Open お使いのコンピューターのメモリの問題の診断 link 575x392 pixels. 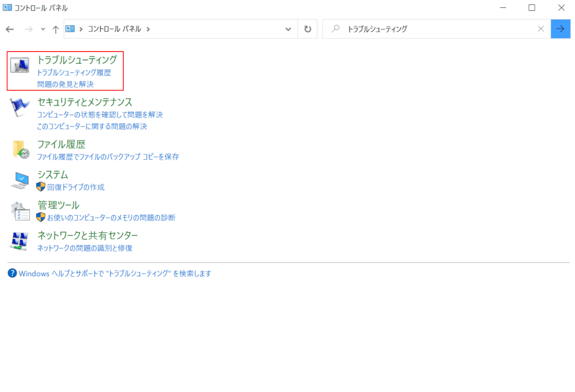[x=111, y=218]
